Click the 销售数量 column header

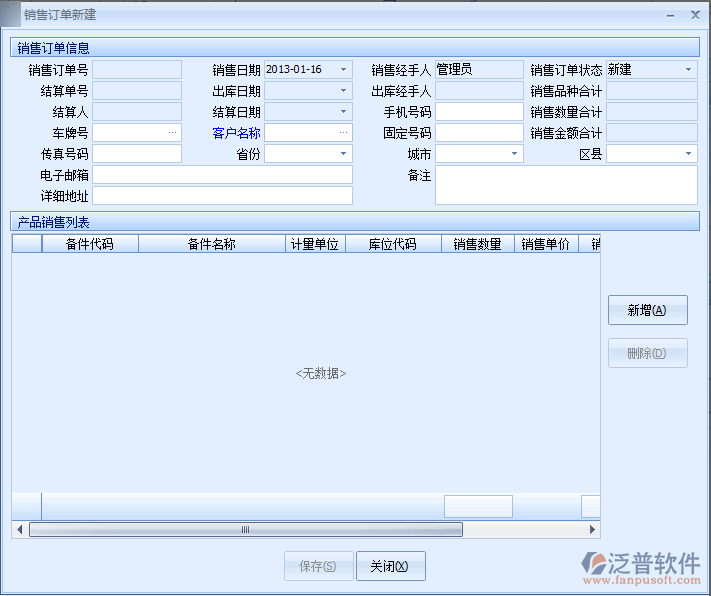click(x=477, y=244)
